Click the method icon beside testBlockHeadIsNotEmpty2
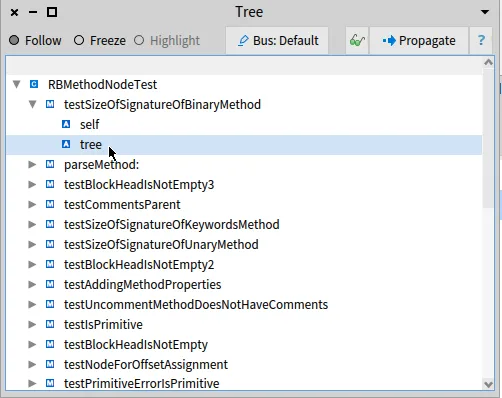 click(50, 264)
